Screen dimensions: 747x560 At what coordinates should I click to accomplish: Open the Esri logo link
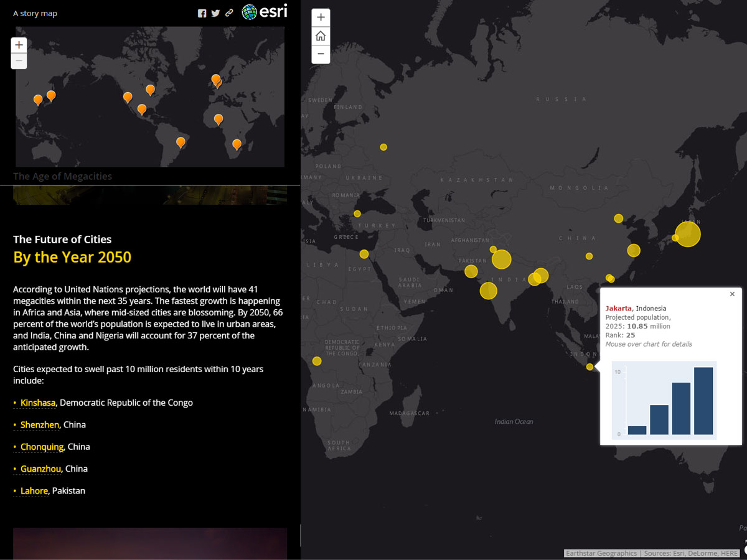click(265, 12)
